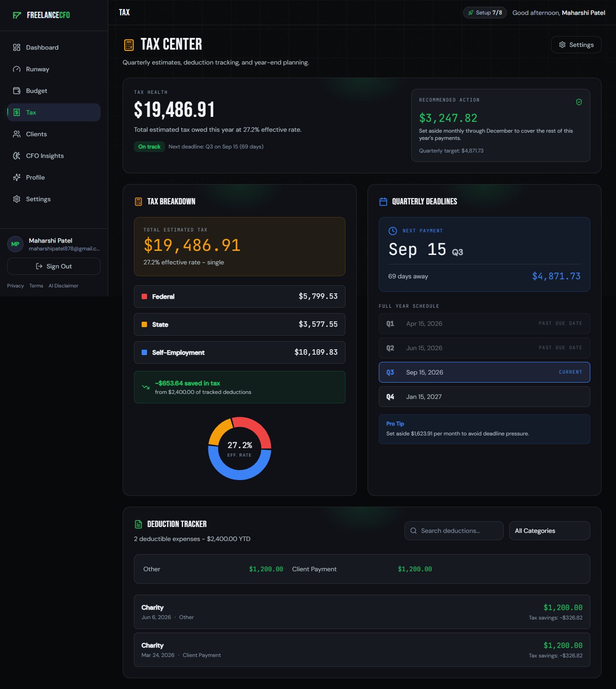Click the Other $1,200.00 category summary
Viewport: 616px width, 689px height.
point(213,569)
